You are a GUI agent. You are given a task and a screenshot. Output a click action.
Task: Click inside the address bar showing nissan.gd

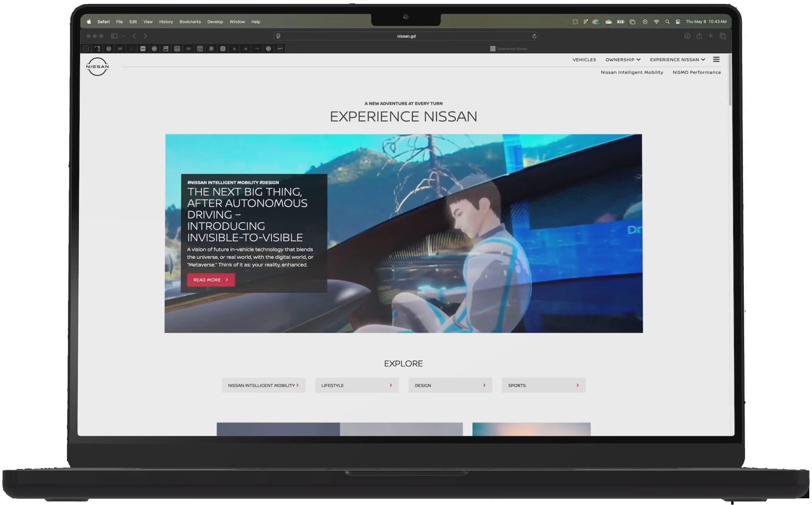[x=406, y=36]
